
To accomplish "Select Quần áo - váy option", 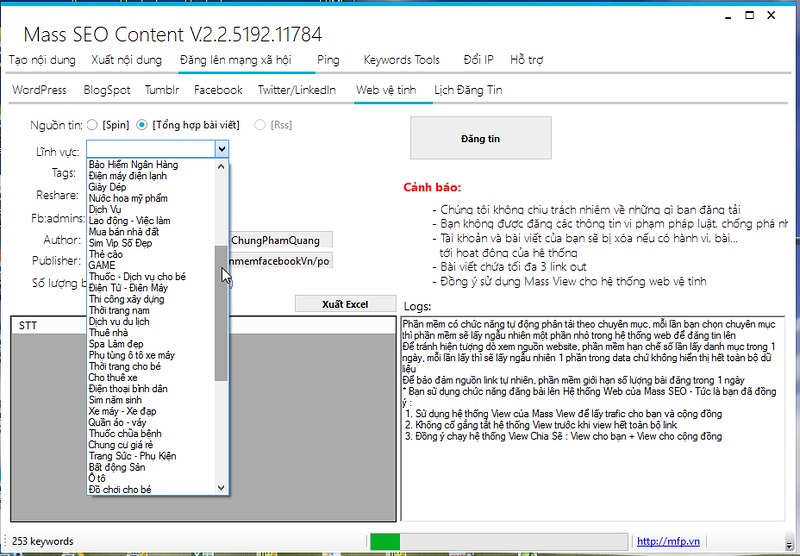I will pyautogui.click(x=117, y=423).
